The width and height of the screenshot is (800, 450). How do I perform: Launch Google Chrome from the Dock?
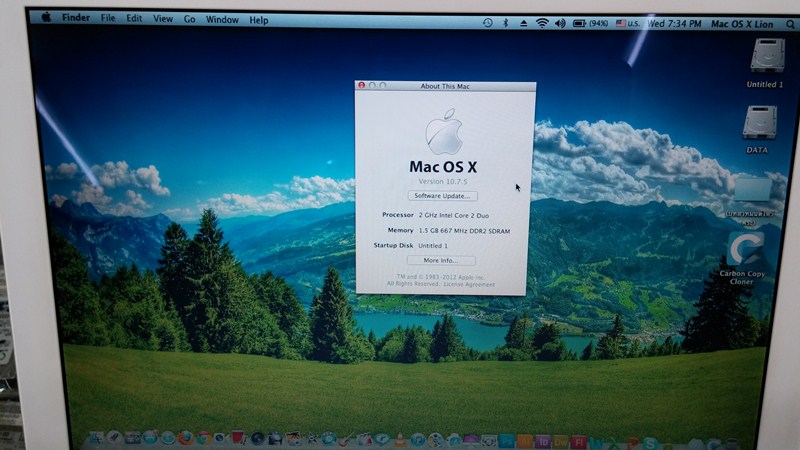[204, 438]
